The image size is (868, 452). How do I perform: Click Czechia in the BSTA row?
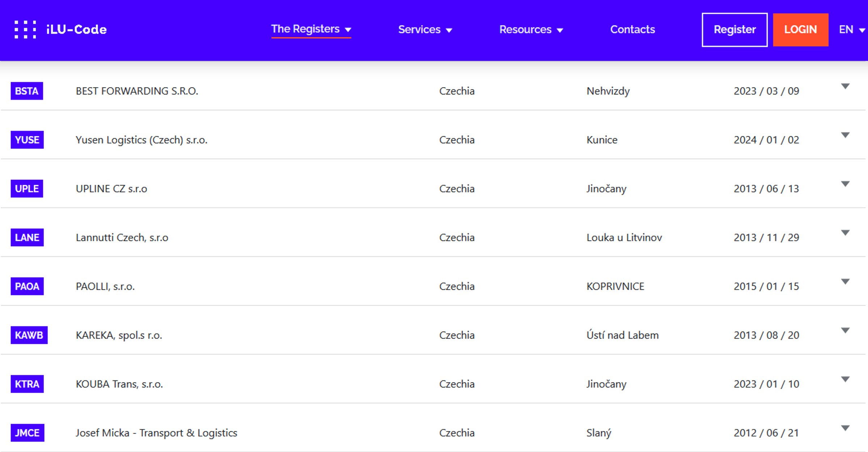pos(457,91)
